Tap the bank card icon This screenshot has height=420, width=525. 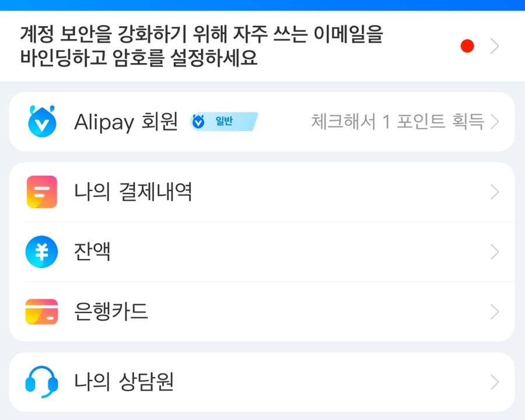coord(42,312)
